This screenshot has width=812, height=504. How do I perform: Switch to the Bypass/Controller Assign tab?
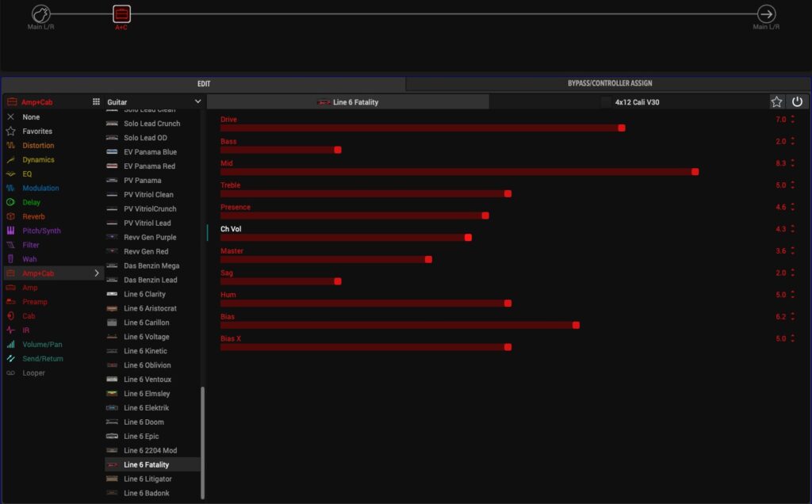(610, 83)
